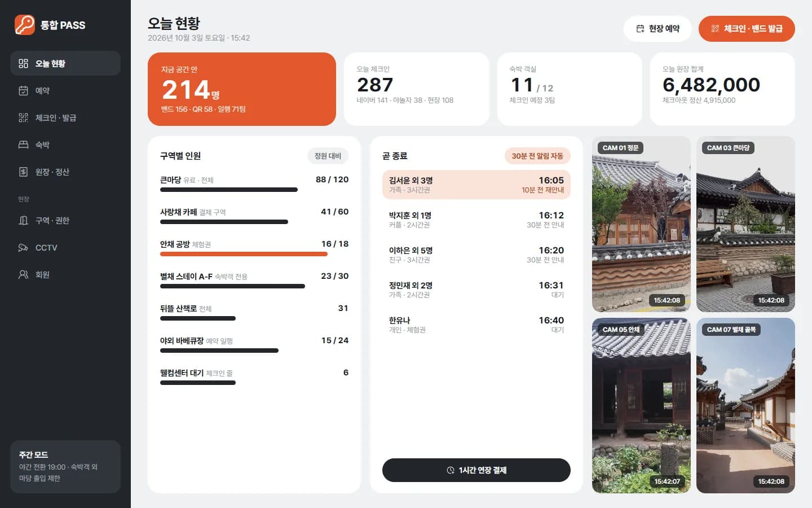Go to 회원 menu label
The height and width of the screenshot is (508, 812).
click(x=42, y=274)
